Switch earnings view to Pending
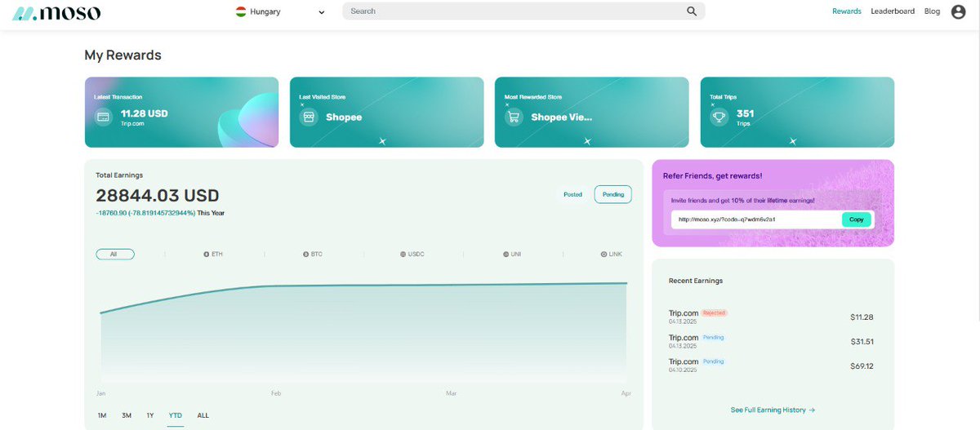The width and height of the screenshot is (980, 430). 612,194
